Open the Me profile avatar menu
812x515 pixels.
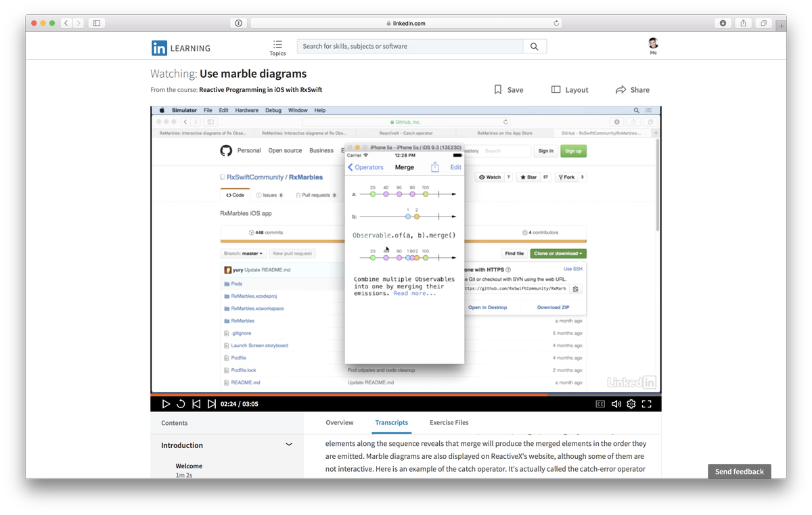click(x=653, y=47)
